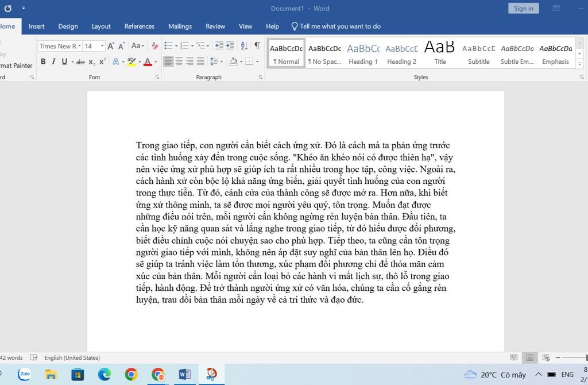Viewport: 588px width, 385px height.
Task: Open the Review tab
Action: 215,26
